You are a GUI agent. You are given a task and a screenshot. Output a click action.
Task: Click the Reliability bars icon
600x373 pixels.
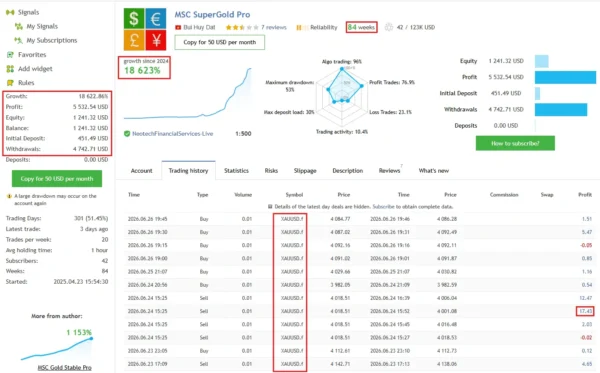point(302,28)
